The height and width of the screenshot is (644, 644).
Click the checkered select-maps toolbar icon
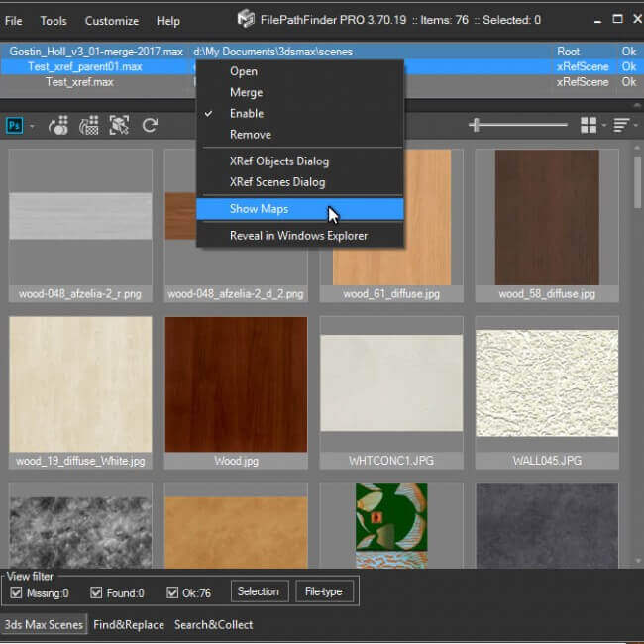[89, 125]
